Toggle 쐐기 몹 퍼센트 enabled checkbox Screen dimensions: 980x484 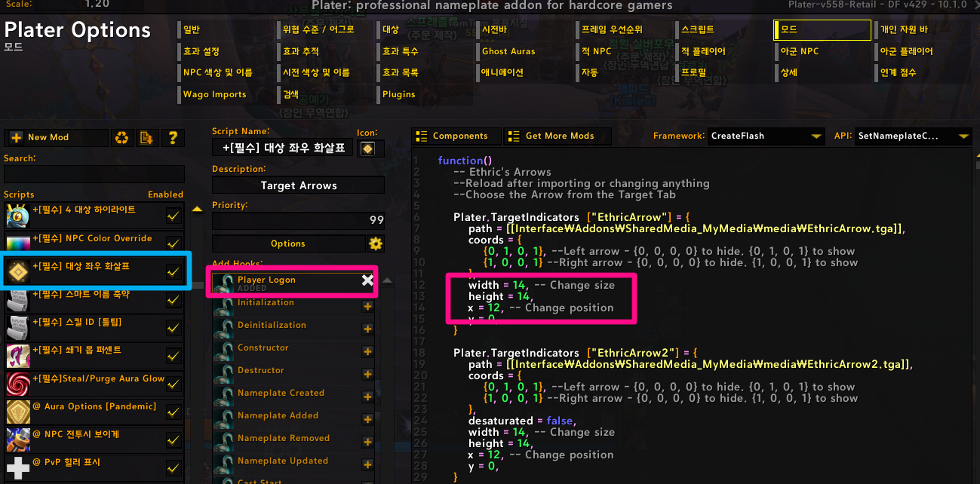coord(174,356)
